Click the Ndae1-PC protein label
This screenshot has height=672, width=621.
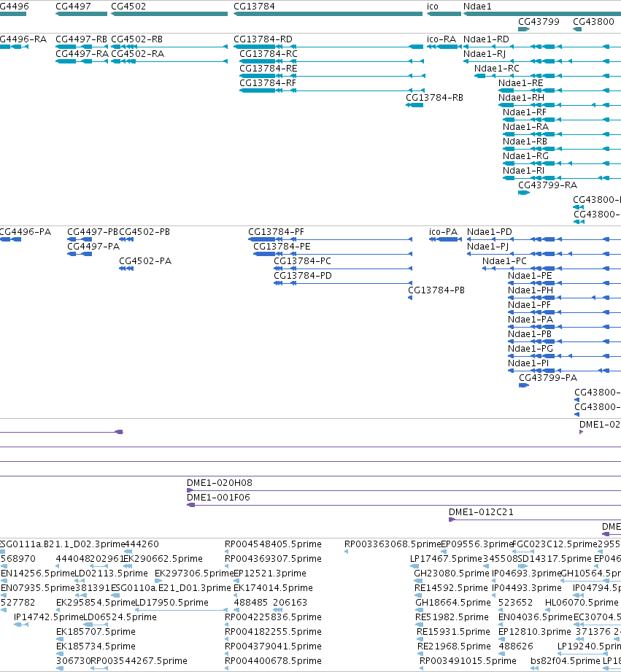pos(504,261)
